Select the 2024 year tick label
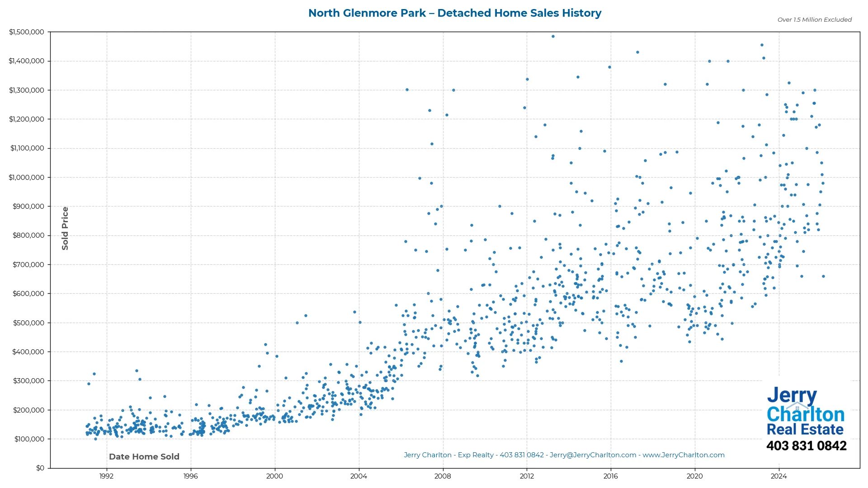 tap(778, 476)
